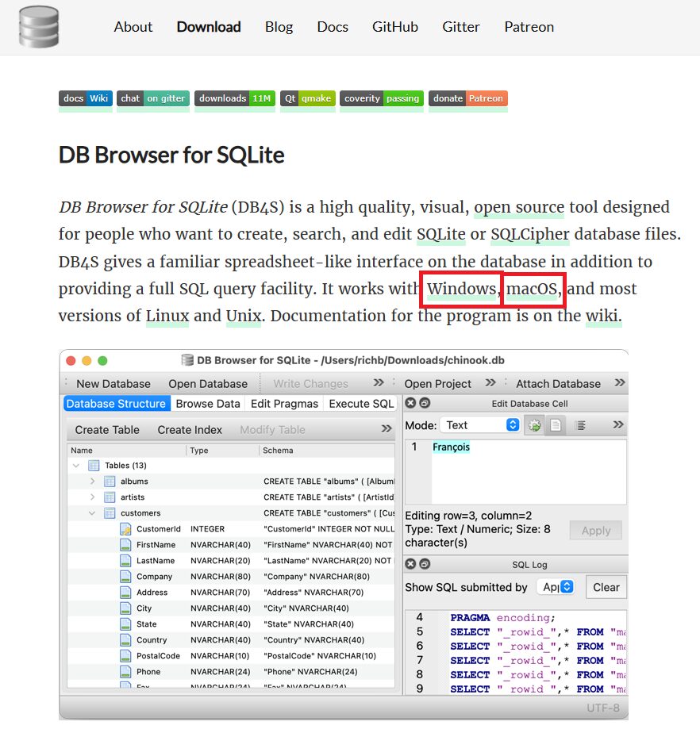This screenshot has width=700, height=733.
Task: Click the Open Database toolbar button
Action: pos(208,384)
